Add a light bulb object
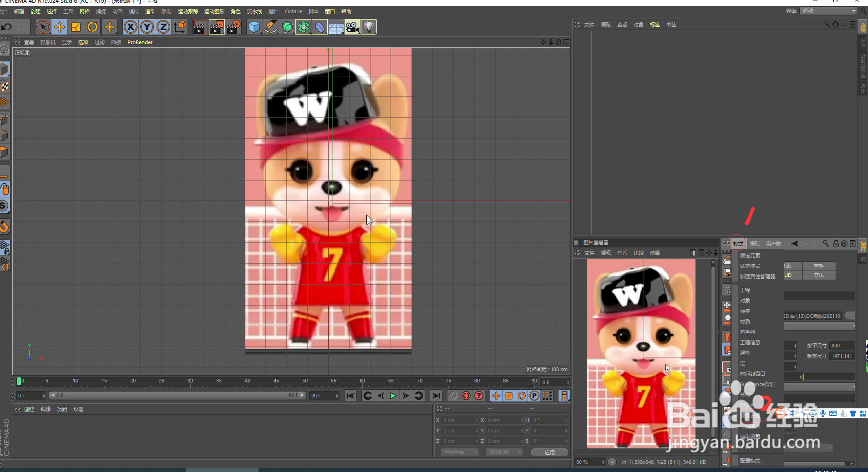 369,27
